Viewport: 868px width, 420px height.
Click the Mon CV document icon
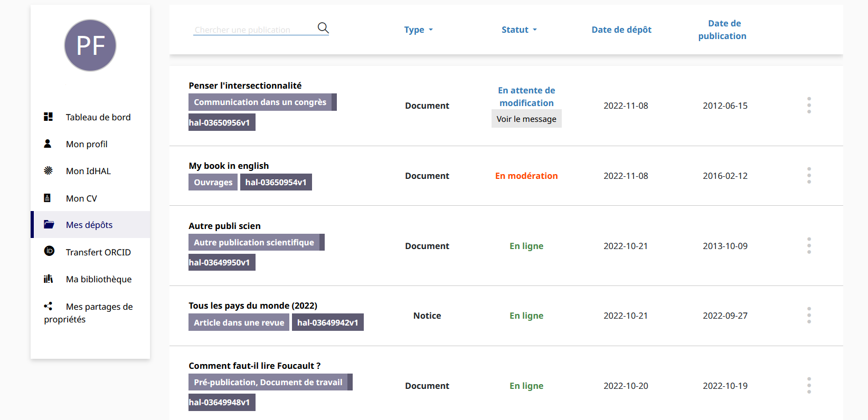[47, 198]
